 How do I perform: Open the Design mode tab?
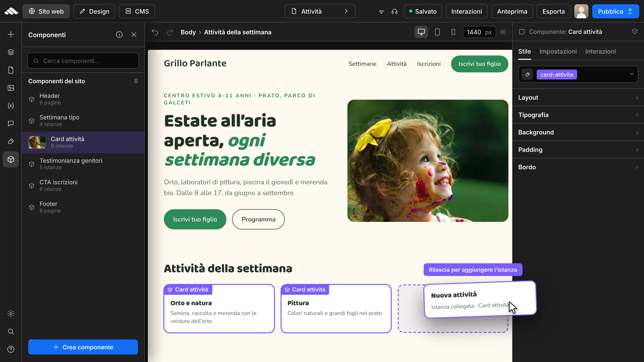pyautogui.click(x=94, y=12)
